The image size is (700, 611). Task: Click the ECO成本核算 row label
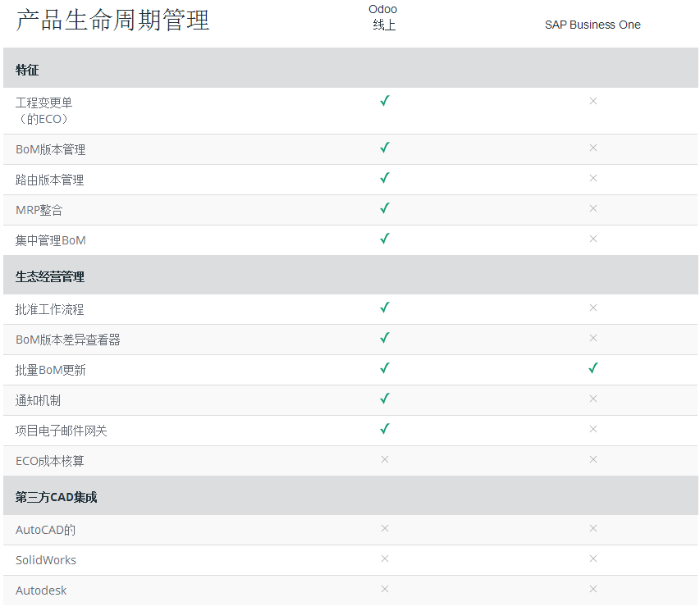tap(49, 461)
